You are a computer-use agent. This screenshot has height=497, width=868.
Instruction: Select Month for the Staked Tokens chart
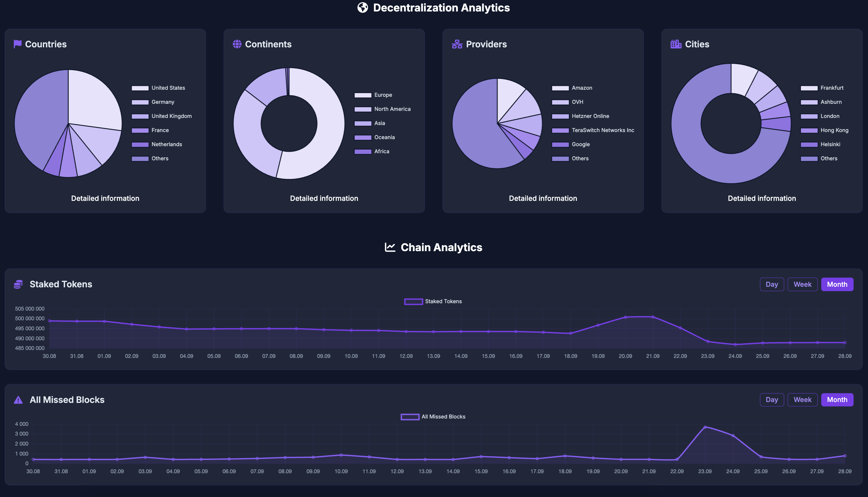click(x=837, y=284)
